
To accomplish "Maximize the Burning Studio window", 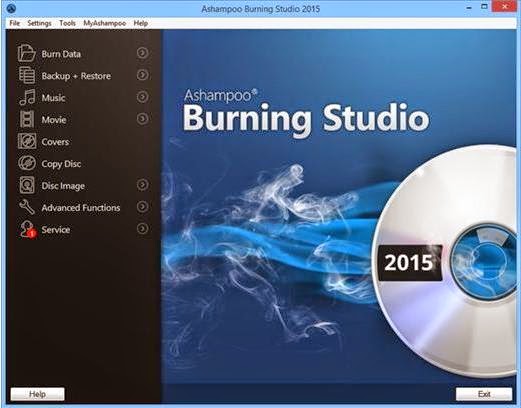I will click(484, 7).
